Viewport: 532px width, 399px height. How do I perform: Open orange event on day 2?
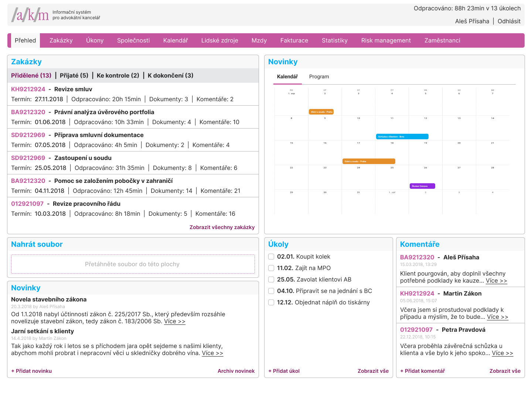[321, 112]
